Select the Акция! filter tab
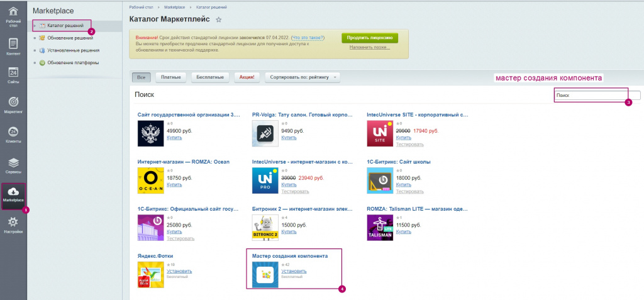The width and height of the screenshot is (644, 300). click(x=247, y=77)
